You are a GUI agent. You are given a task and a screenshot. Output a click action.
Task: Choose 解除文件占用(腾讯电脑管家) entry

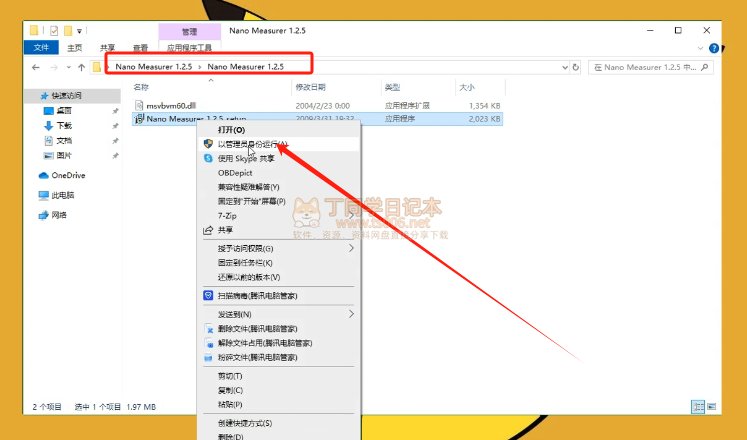point(279,343)
